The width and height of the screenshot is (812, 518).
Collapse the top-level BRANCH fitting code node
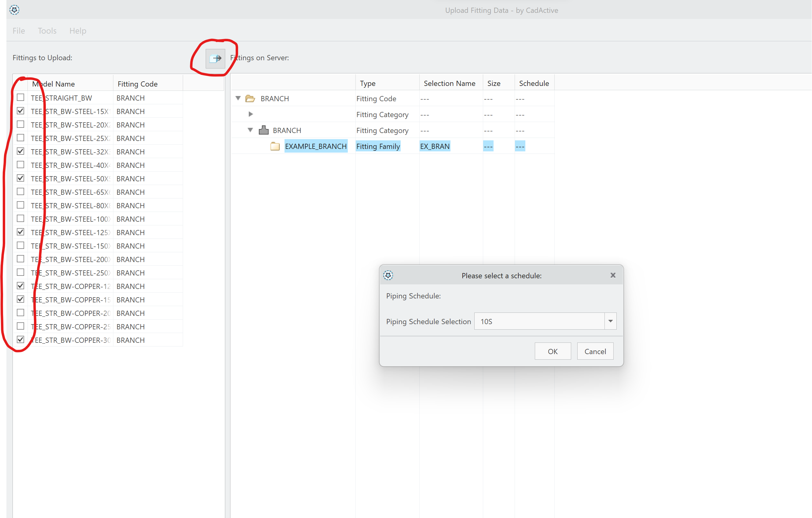coord(238,98)
